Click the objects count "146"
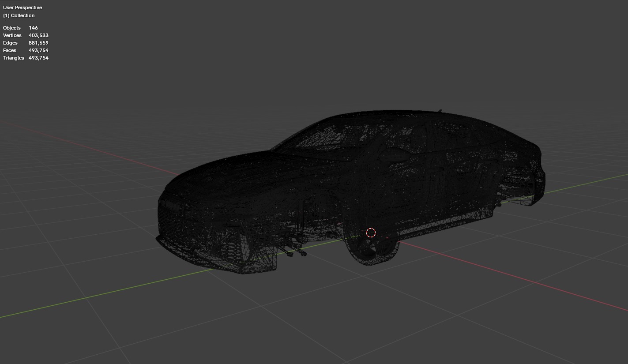Viewport: 628px width, 364px height. tap(33, 28)
